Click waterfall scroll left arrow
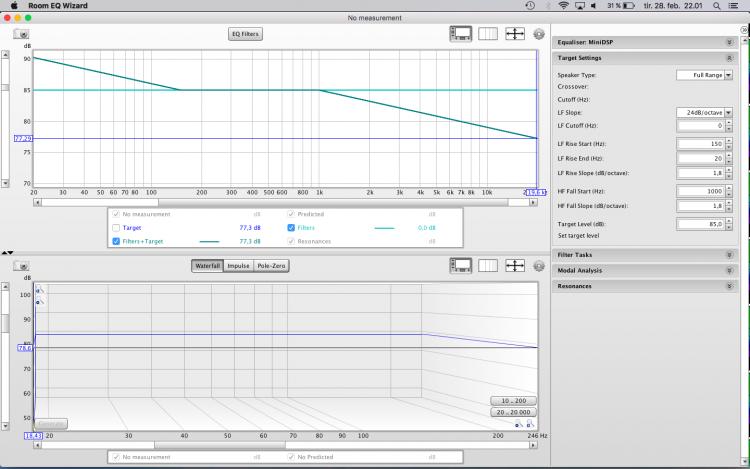This screenshot has width=750, height=469. click(37, 445)
